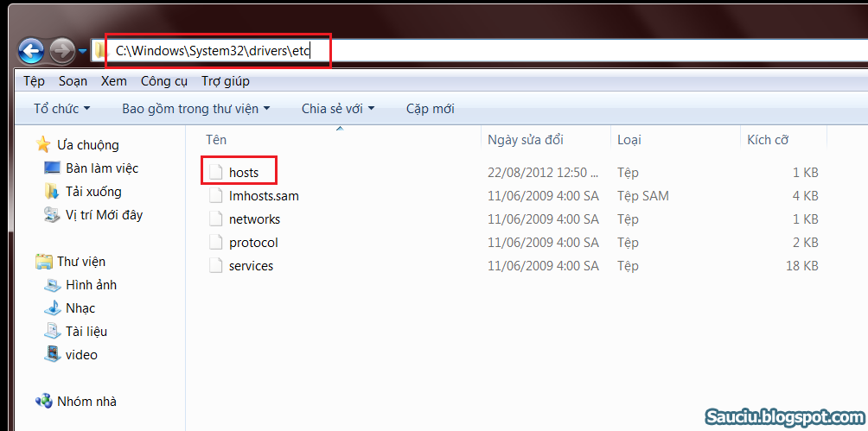868x431 pixels.
Task: Click hosts modified date 22/08/2012
Action: click(543, 173)
